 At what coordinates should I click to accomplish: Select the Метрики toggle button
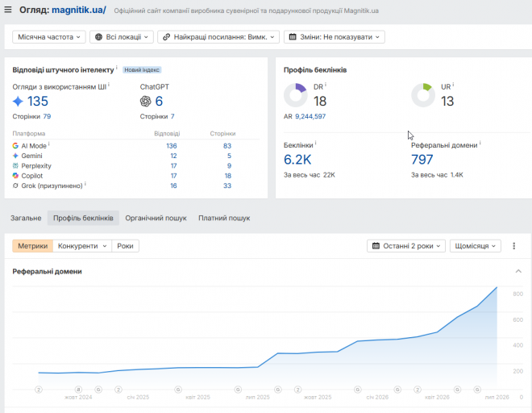(x=32, y=246)
